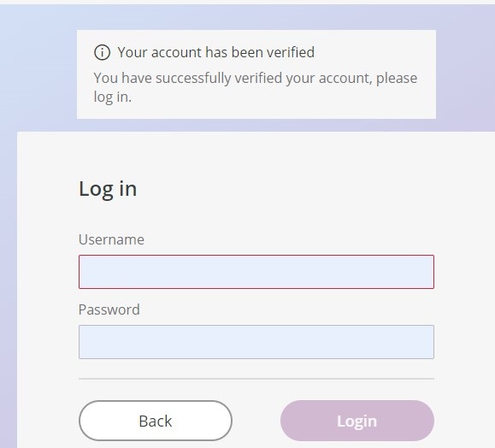Click the empty space right of the banner title
Viewport: 495px width, 448px height.
coord(373,52)
